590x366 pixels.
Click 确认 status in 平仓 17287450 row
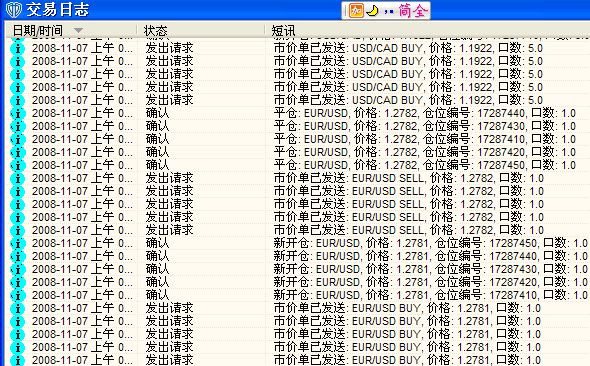(157, 165)
